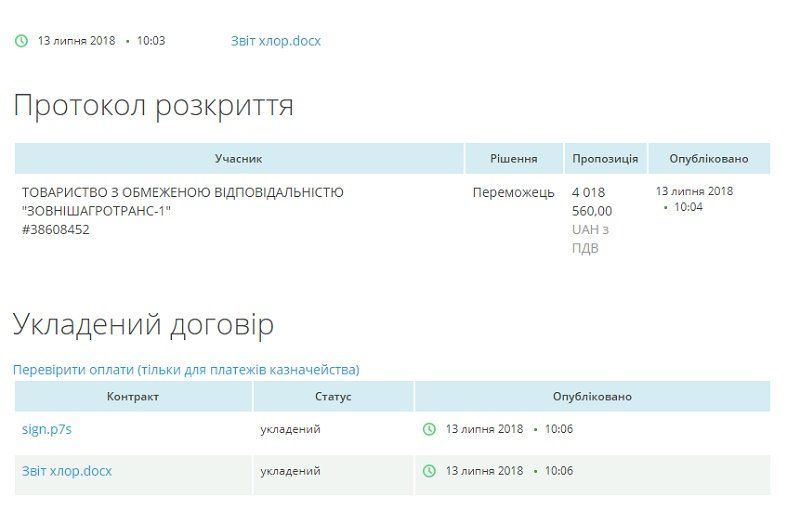Image resolution: width=800 pixels, height=510 pixels.
Task: Click the Переможець decision cell
Action: click(x=513, y=192)
